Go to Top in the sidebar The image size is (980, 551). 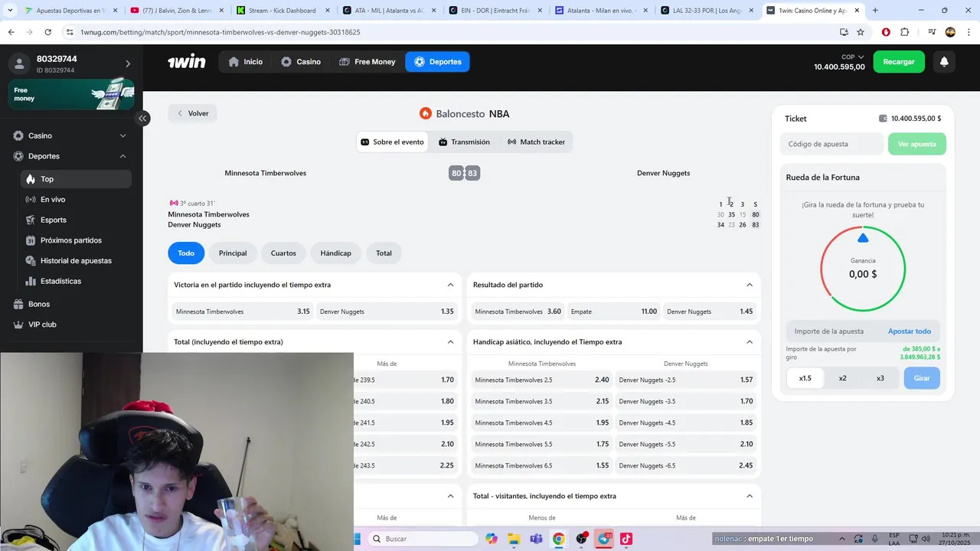(76, 179)
